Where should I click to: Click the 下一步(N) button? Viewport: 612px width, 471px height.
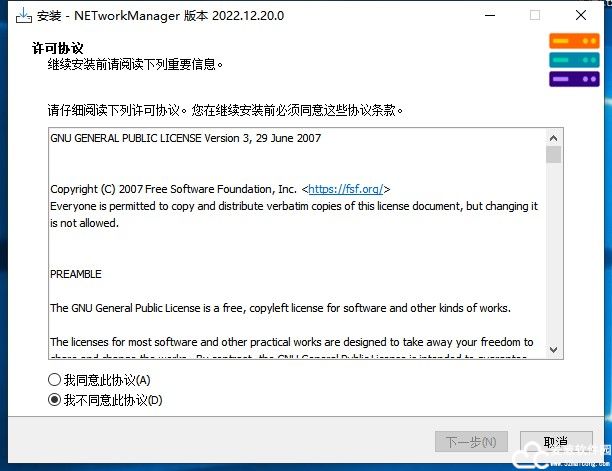point(471,442)
